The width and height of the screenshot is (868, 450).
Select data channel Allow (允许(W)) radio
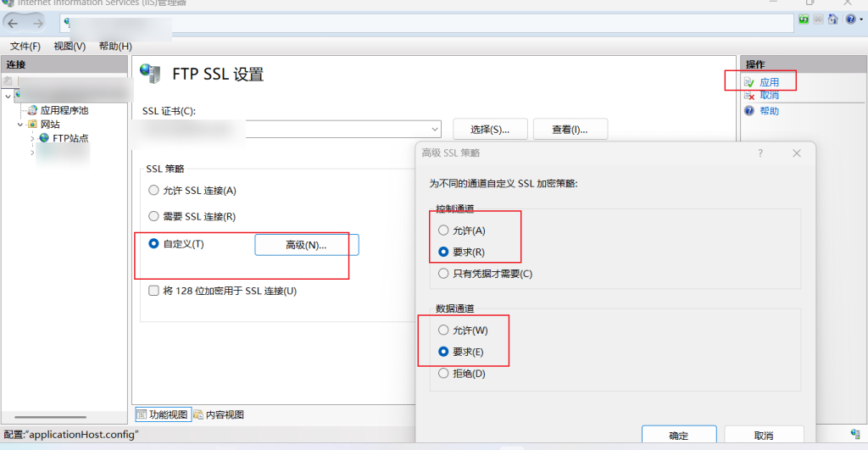point(443,330)
